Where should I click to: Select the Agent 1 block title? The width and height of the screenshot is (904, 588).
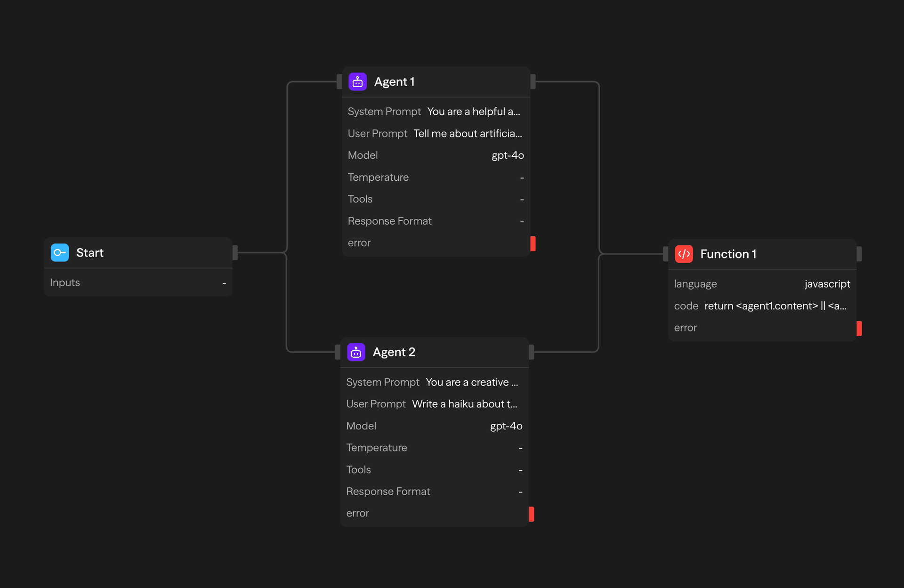pyautogui.click(x=394, y=82)
